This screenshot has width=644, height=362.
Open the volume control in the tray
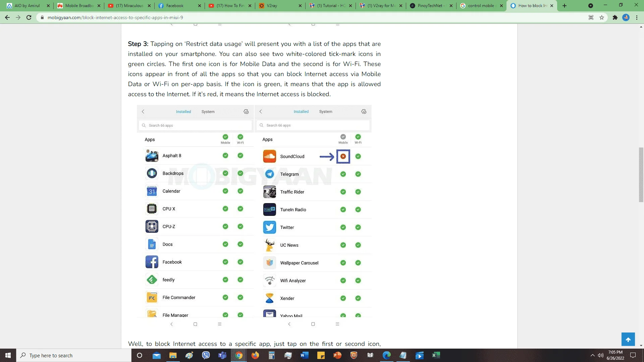pos(601,355)
